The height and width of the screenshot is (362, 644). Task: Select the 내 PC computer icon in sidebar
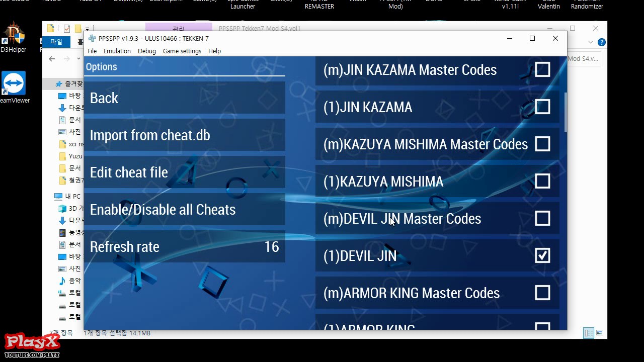[x=59, y=196]
